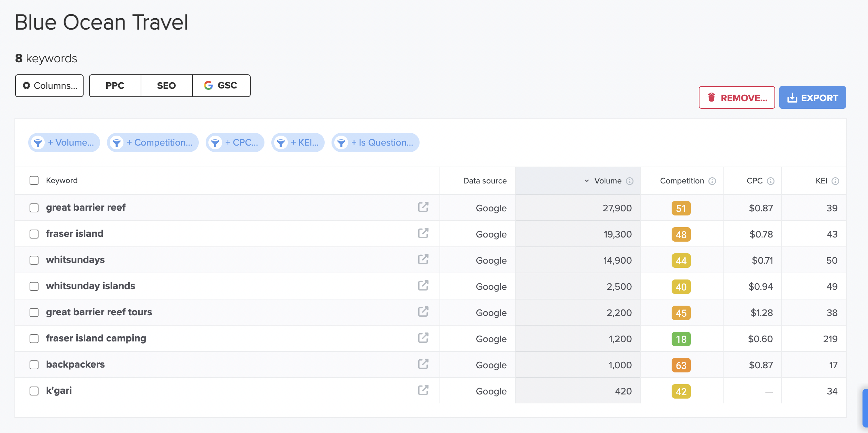
Task: Add a KEI filter
Action: (x=298, y=142)
